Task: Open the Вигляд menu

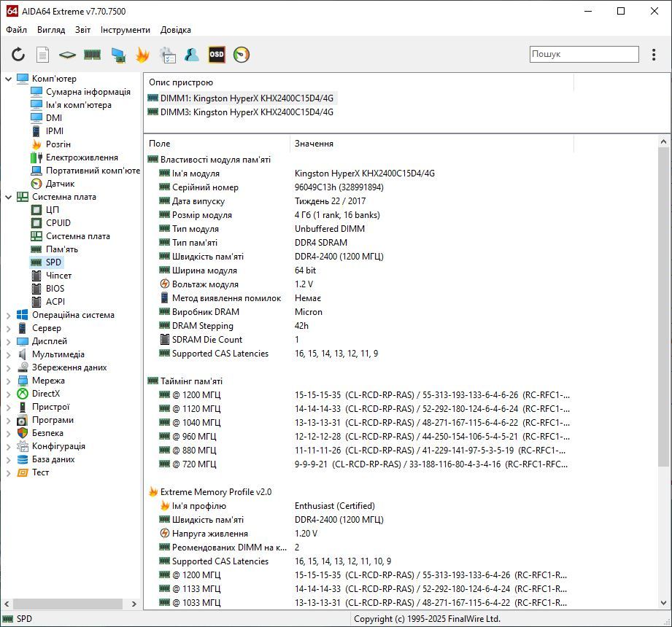Action: 51,30
